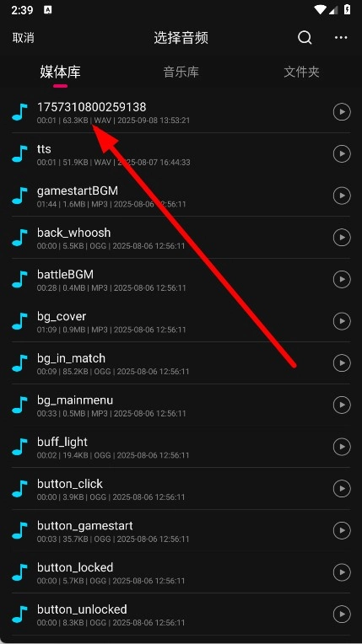
Task: Click music note icon beside bg_mainmenu
Action: [x=19, y=405]
